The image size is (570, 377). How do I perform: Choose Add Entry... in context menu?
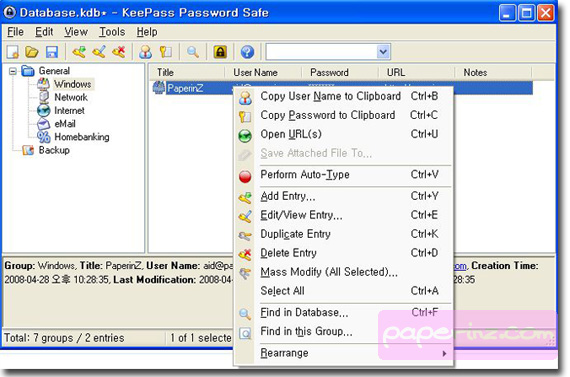click(344, 196)
